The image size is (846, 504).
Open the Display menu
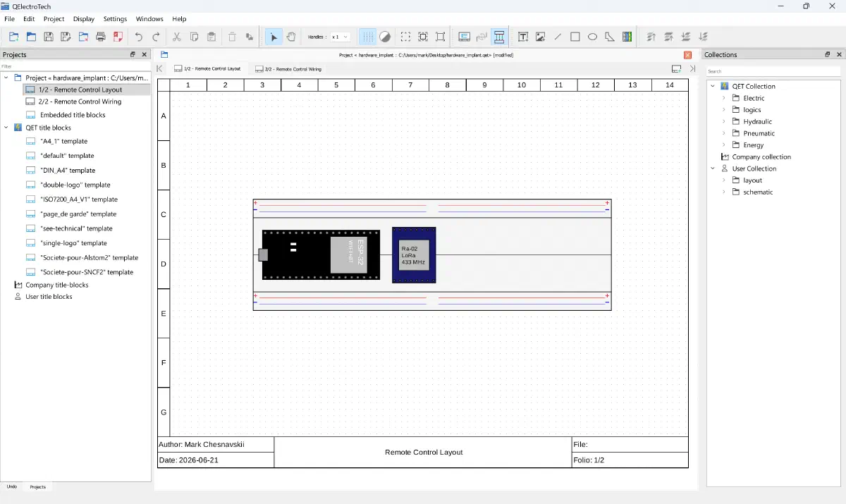point(84,19)
